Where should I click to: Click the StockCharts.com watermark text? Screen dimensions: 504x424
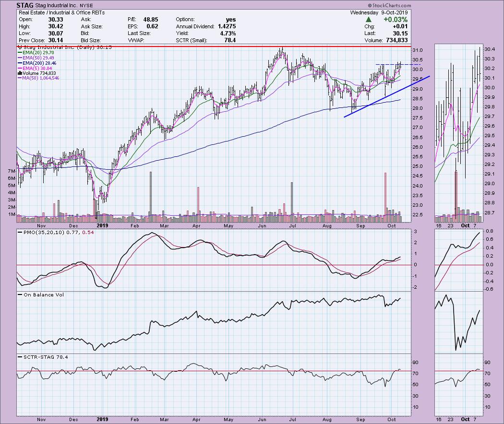pos(389,5)
